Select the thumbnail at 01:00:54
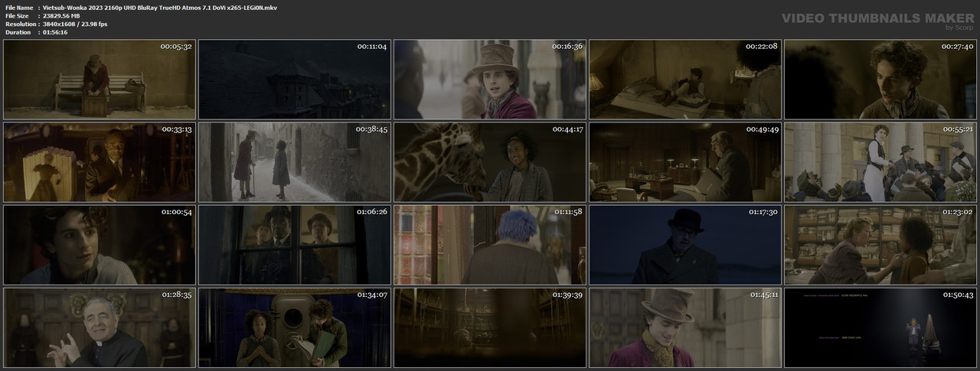The image size is (980, 371). [100, 245]
